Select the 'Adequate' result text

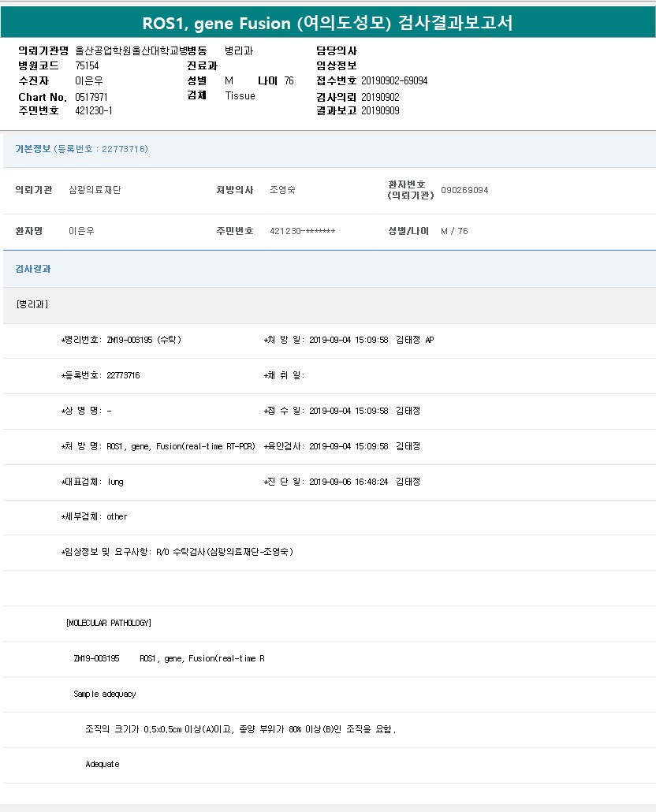(x=102, y=764)
